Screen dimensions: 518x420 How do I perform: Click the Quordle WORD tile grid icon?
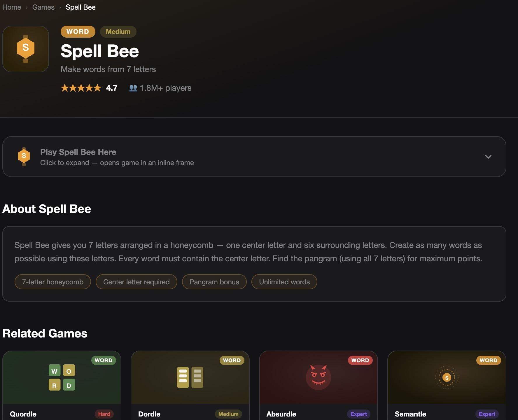[62, 377]
